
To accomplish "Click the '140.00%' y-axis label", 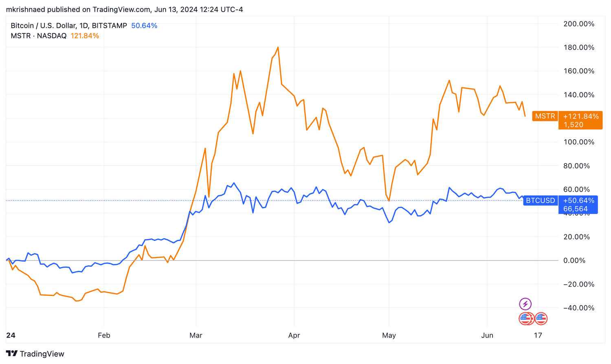I will [x=579, y=95].
